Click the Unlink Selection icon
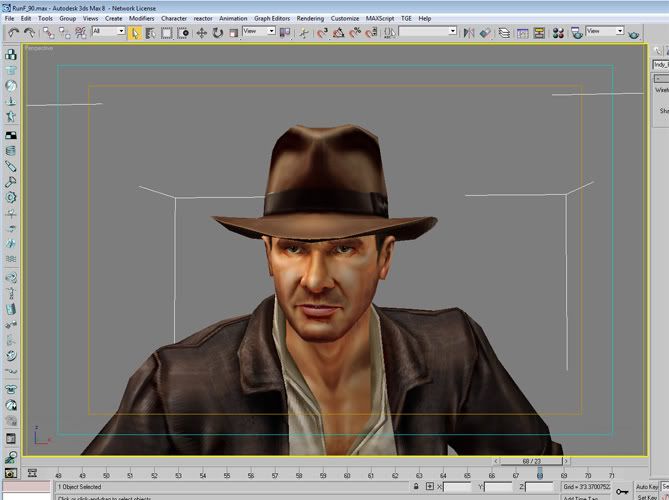The height and width of the screenshot is (500, 669). click(64, 33)
